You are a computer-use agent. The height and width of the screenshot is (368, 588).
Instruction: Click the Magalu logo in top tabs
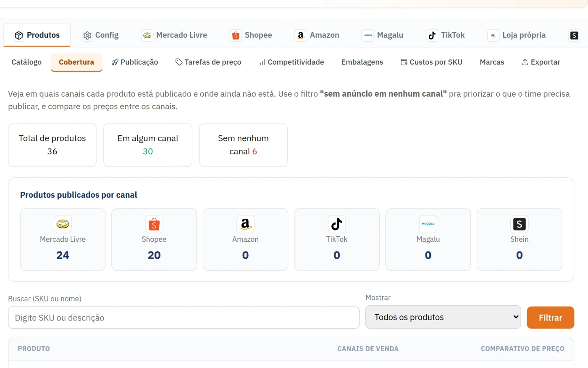point(368,35)
